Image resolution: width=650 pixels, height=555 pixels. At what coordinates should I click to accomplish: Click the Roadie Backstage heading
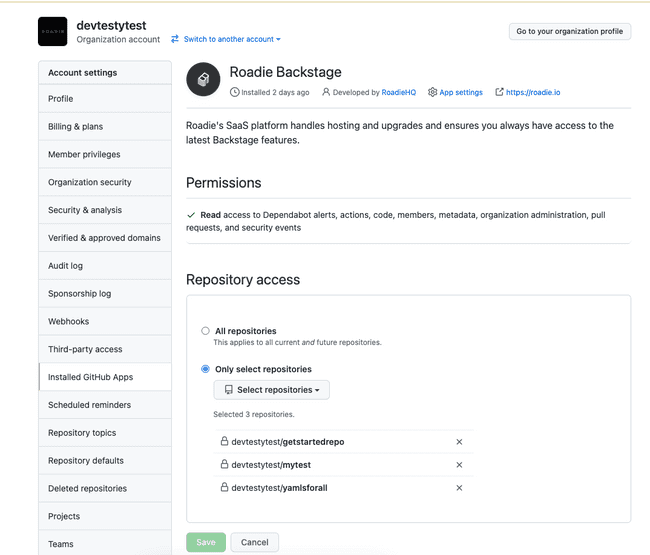[x=285, y=72]
